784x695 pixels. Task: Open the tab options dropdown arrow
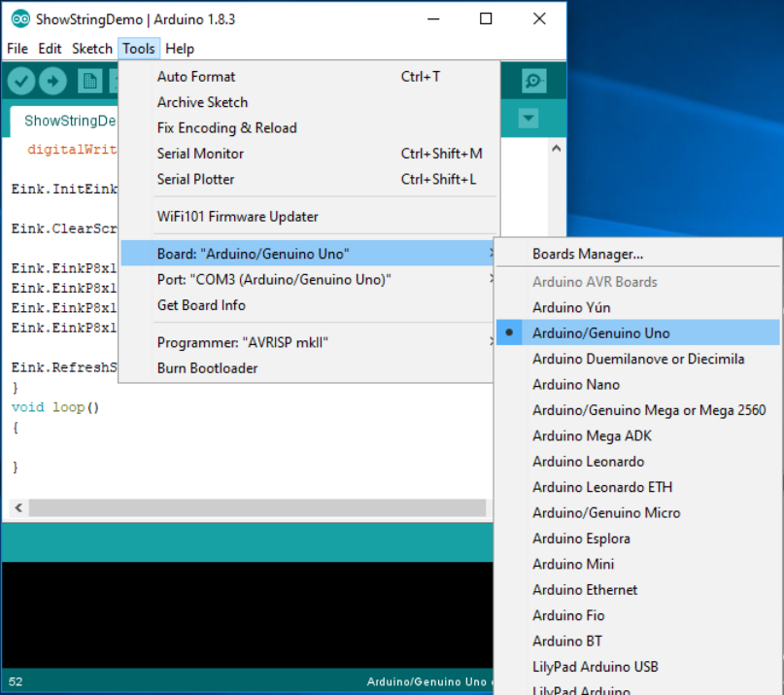point(528,119)
